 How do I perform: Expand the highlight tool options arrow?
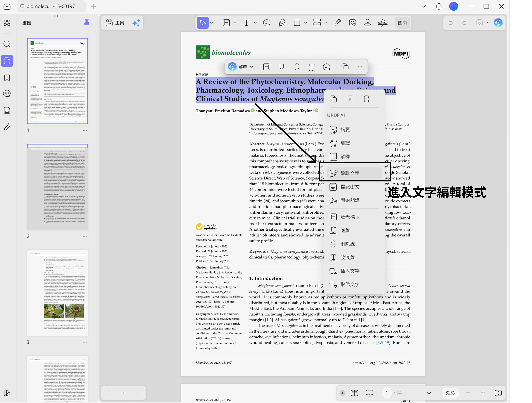[x=235, y=23]
